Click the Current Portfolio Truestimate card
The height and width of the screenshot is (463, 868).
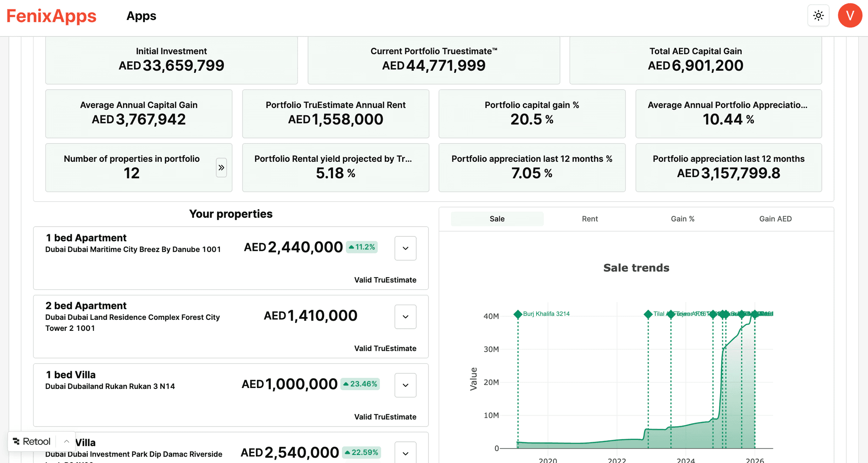pyautogui.click(x=433, y=60)
